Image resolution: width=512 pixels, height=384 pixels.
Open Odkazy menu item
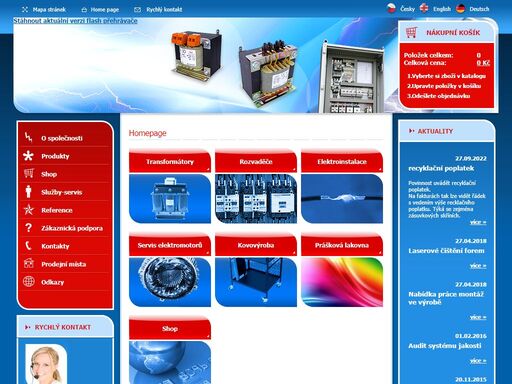[x=53, y=282]
